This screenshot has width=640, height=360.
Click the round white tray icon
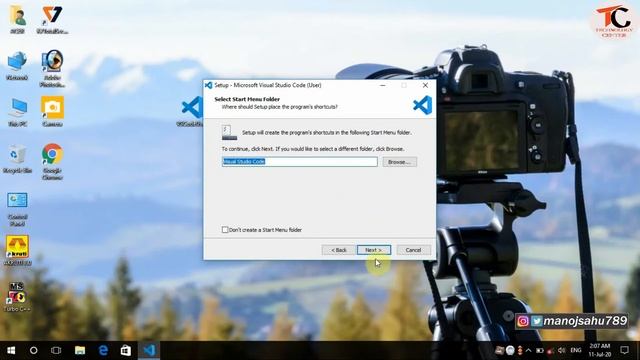[x=510, y=350]
